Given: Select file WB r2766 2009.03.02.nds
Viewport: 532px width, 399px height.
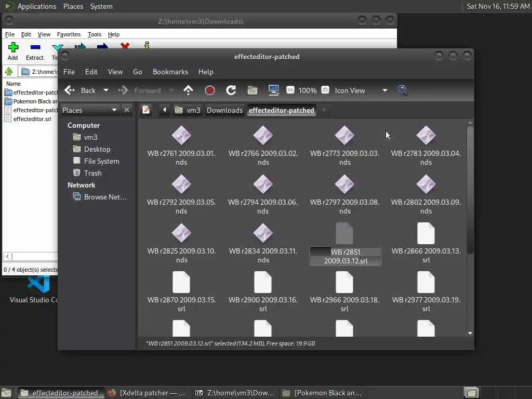Looking at the screenshot, I should pos(263,146).
